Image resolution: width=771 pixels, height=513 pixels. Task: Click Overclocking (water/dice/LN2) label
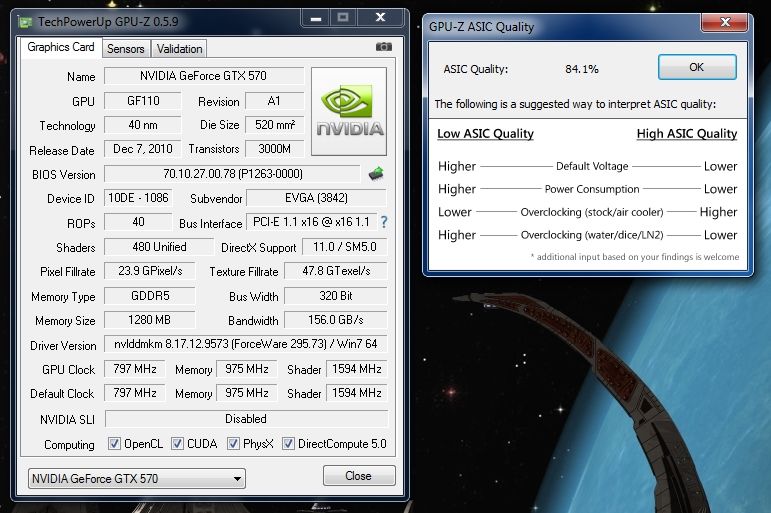(x=592, y=235)
